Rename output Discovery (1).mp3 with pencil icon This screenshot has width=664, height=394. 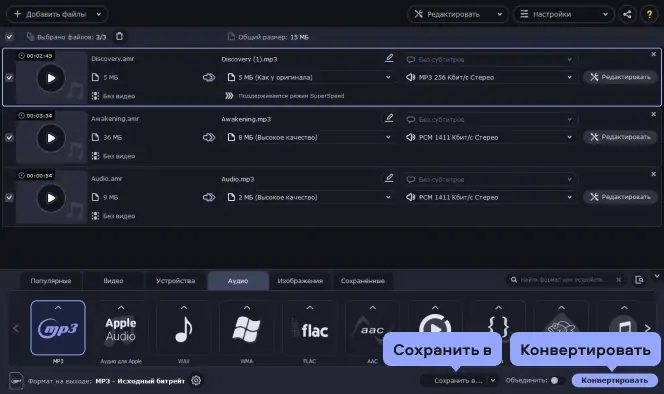389,58
